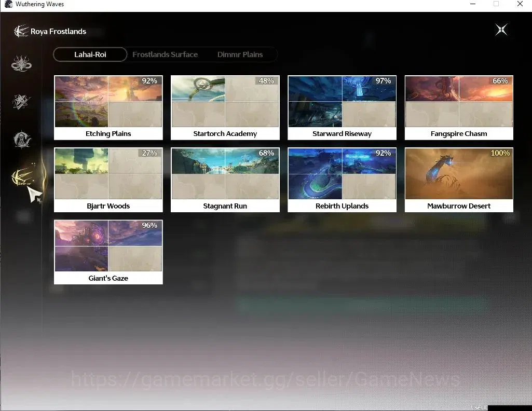Select the Bjartr Woods area card

[x=108, y=180]
